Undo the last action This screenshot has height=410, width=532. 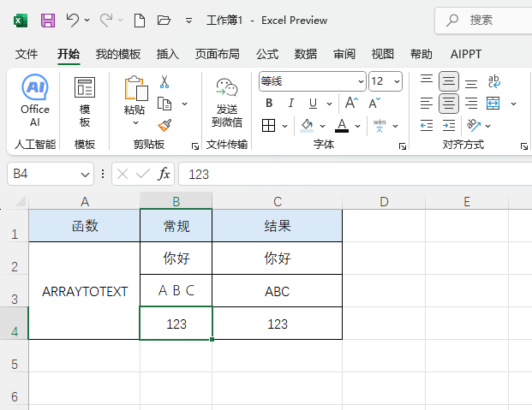pos(72,20)
